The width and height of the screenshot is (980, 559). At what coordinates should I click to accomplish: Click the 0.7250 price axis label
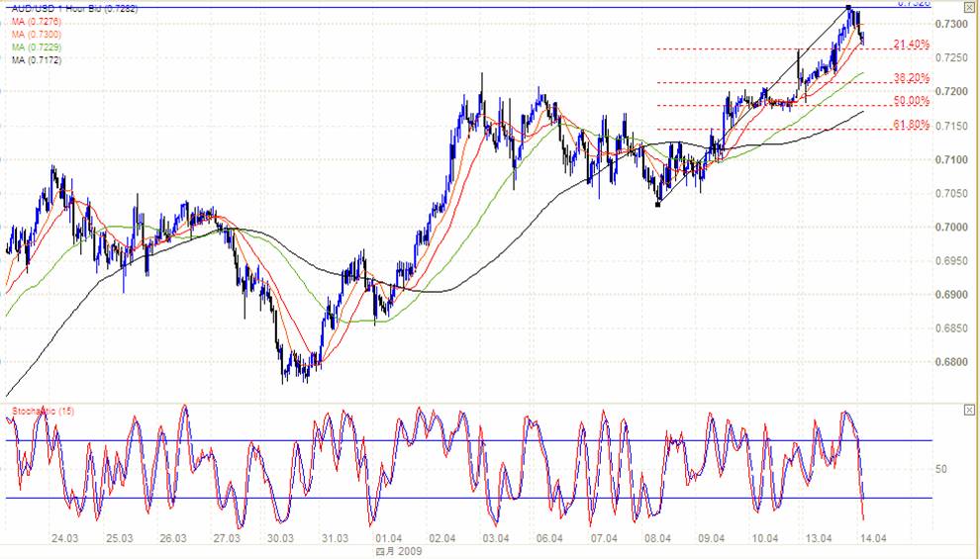pyautogui.click(x=950, y=57)
